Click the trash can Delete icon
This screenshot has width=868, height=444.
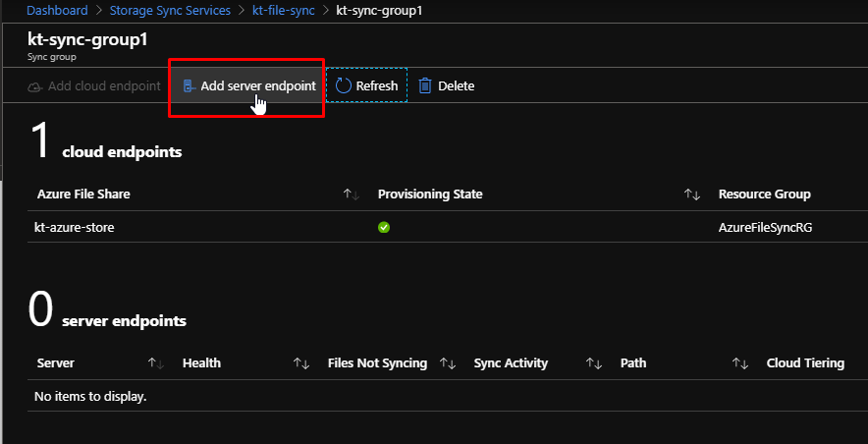pyautogui.click(x=424, y=85)
